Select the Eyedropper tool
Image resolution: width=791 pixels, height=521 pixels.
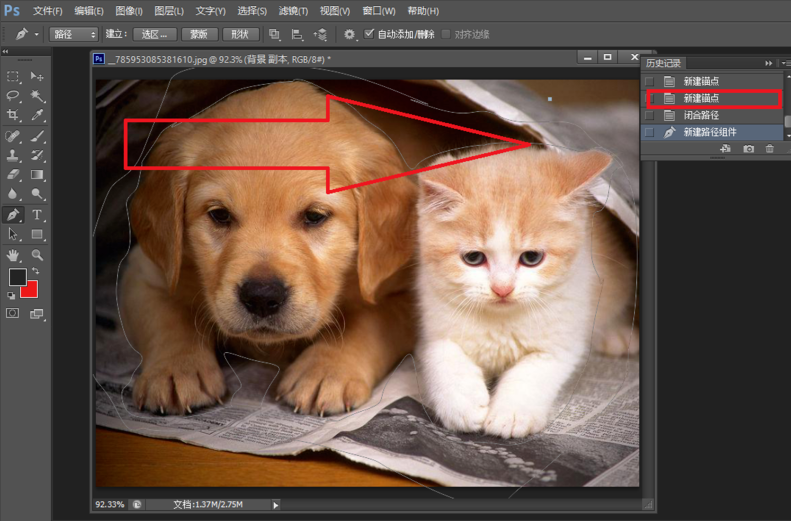[37, 116]
